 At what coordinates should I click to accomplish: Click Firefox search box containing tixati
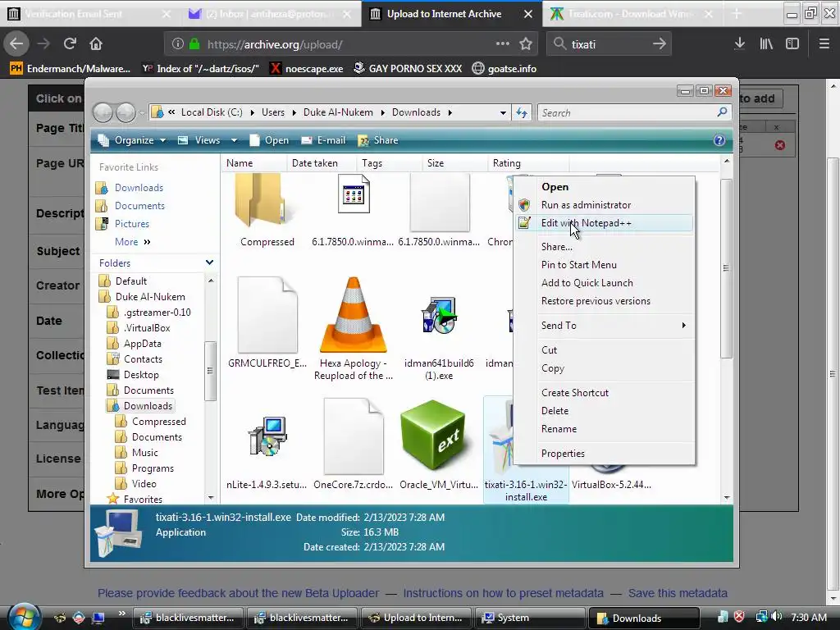point(609,44)
